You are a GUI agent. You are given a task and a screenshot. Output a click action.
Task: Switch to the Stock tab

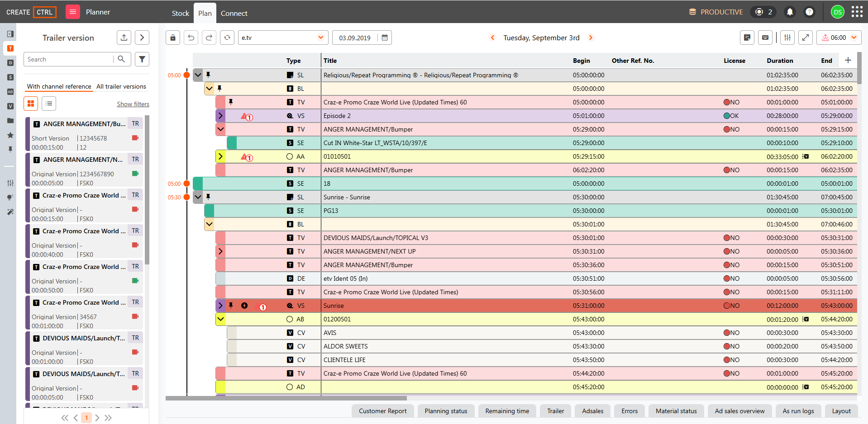[181, 13]
